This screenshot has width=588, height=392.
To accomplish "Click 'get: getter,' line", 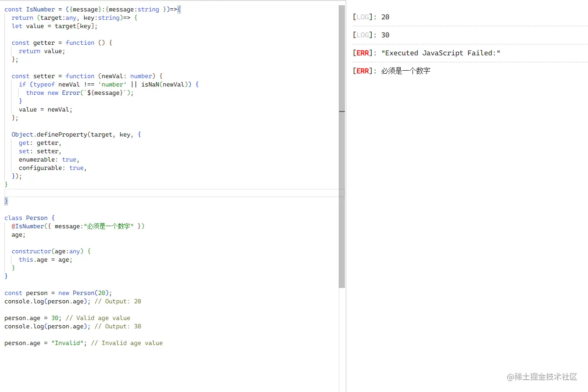I will (x=40, y=143).
